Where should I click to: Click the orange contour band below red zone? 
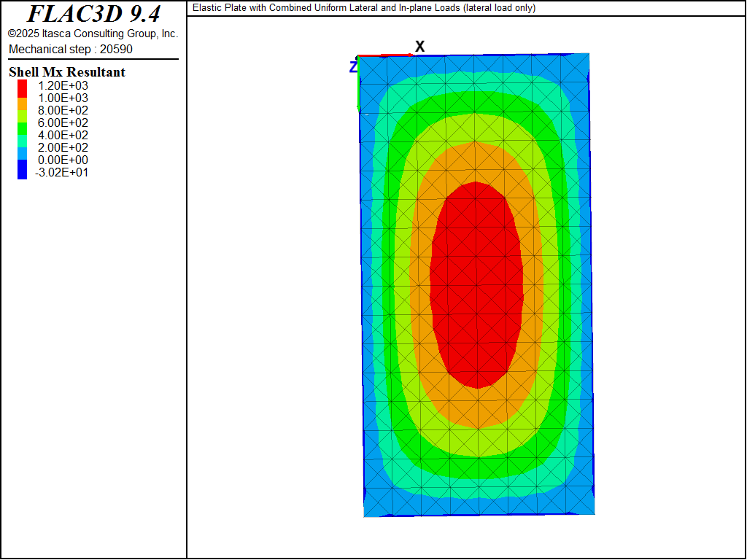(476, 407)
